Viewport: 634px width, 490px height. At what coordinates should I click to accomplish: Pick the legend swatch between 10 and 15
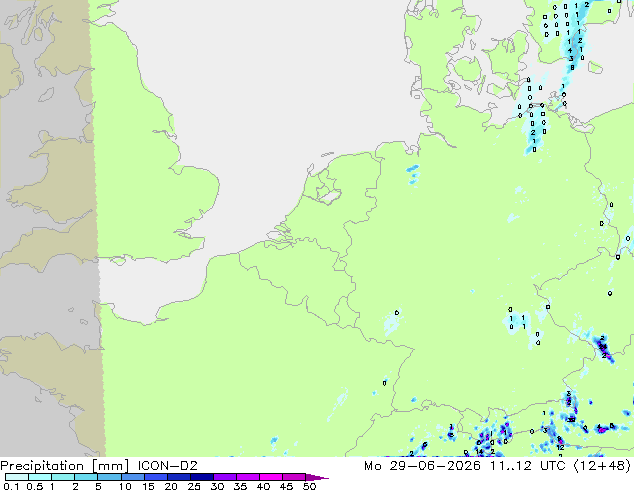coord(132,477)
